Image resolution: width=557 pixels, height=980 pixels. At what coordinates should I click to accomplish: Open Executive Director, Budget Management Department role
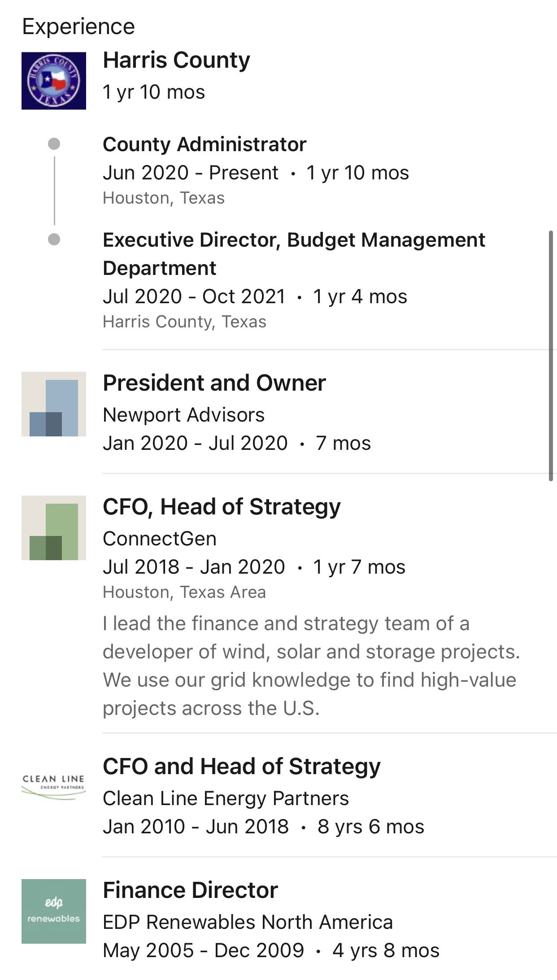tap(294, 254)
